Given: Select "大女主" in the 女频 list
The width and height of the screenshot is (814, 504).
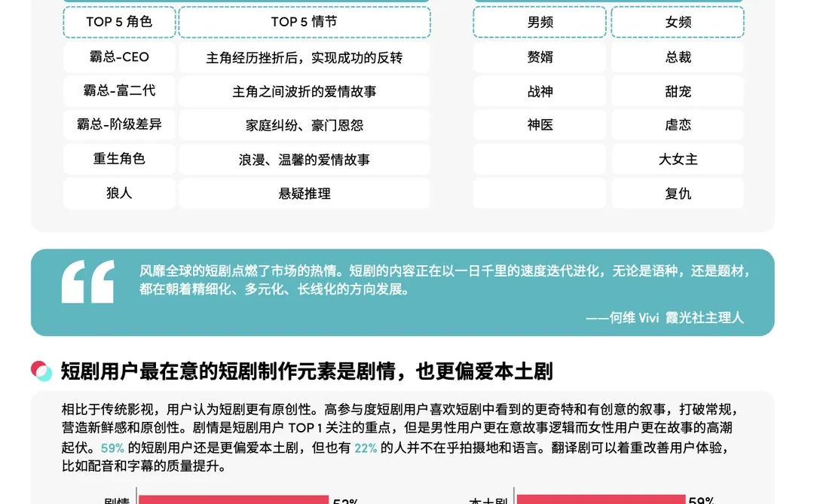Looking at the screenshot, I should (677, 159).
